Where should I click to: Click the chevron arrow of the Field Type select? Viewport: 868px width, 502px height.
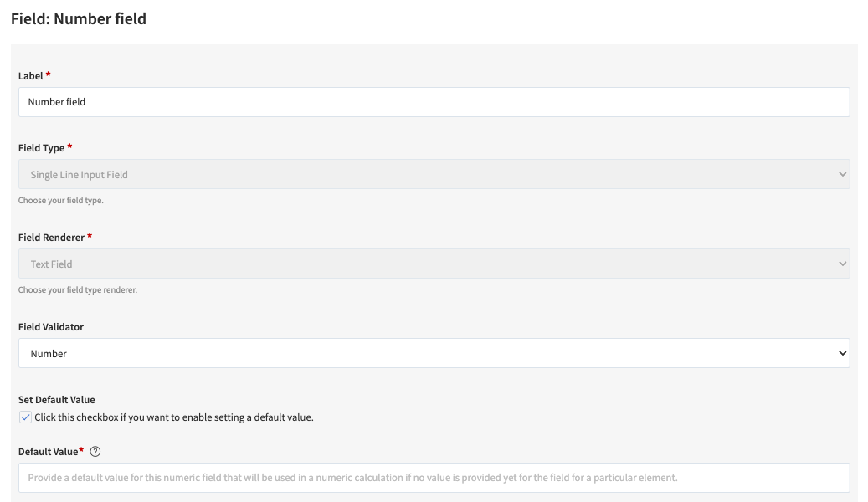[842, 175]
